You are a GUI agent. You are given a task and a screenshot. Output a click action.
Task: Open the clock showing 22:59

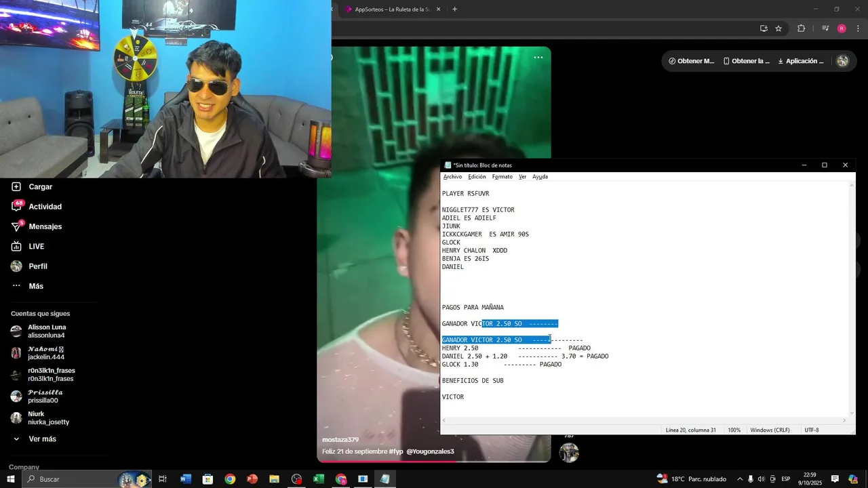tap(810, 479)
